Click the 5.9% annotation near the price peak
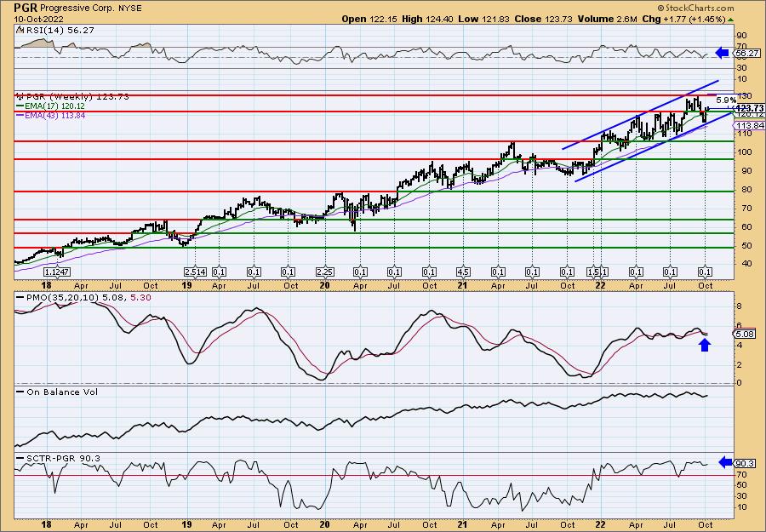The image size is (766, 532). tap(726, 100)
